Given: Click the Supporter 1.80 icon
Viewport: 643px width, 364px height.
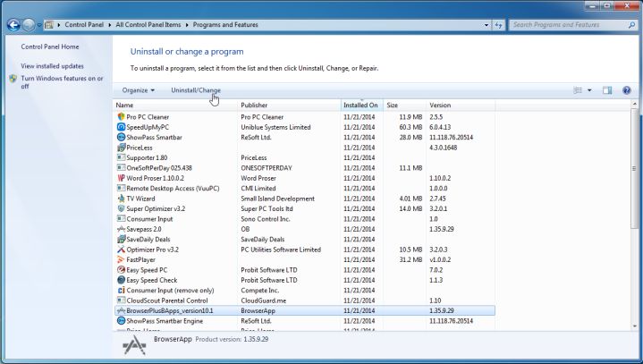Looking at the screenshot, I should pyautogui.click(x=121, y=157).
